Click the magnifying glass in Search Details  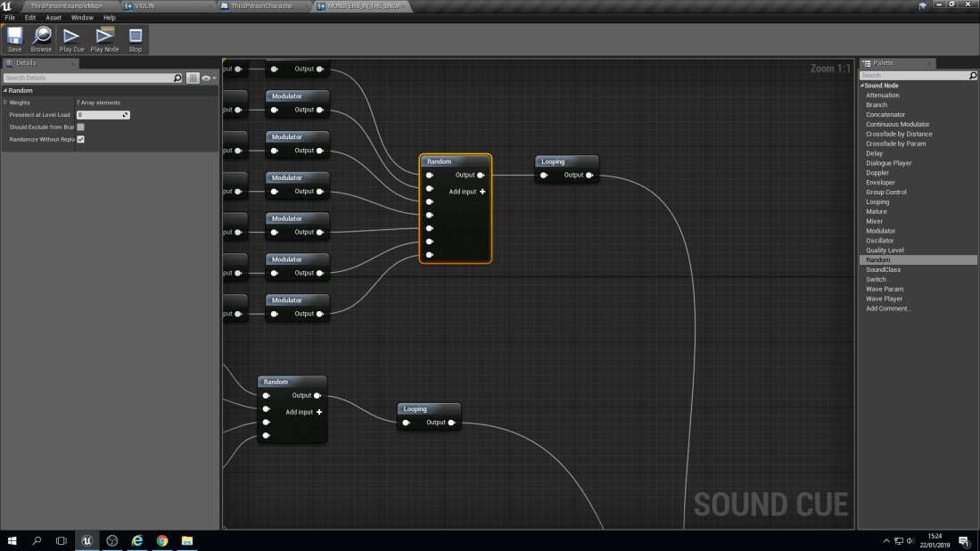(x=178, y=78)
